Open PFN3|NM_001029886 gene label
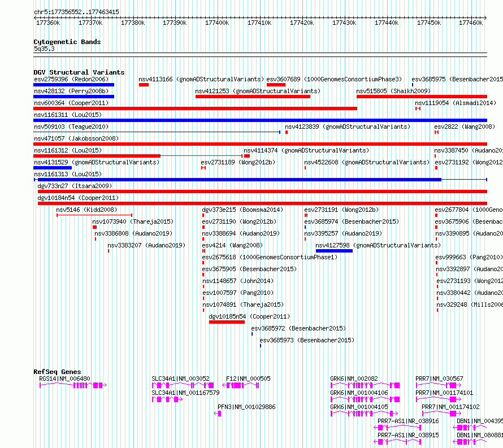 coord(246,407)
